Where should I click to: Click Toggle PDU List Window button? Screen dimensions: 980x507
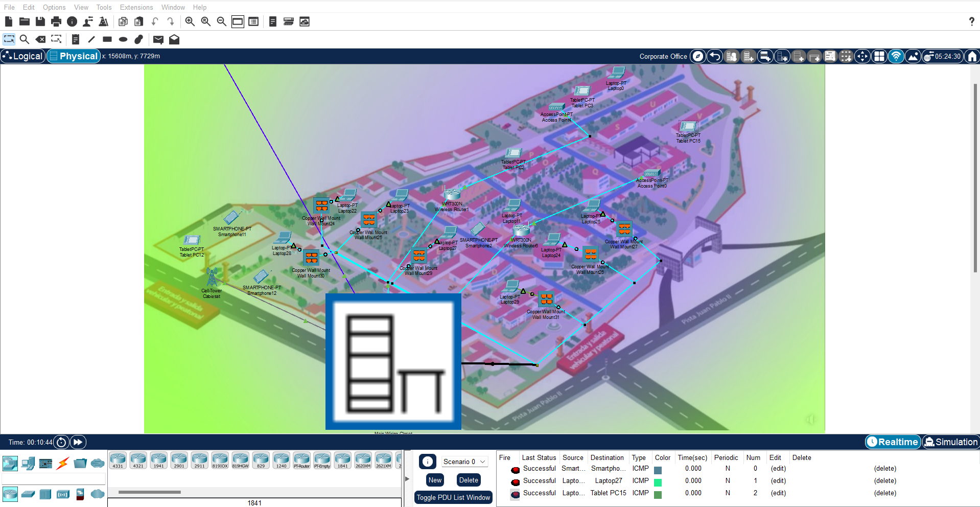click(453, 497)
